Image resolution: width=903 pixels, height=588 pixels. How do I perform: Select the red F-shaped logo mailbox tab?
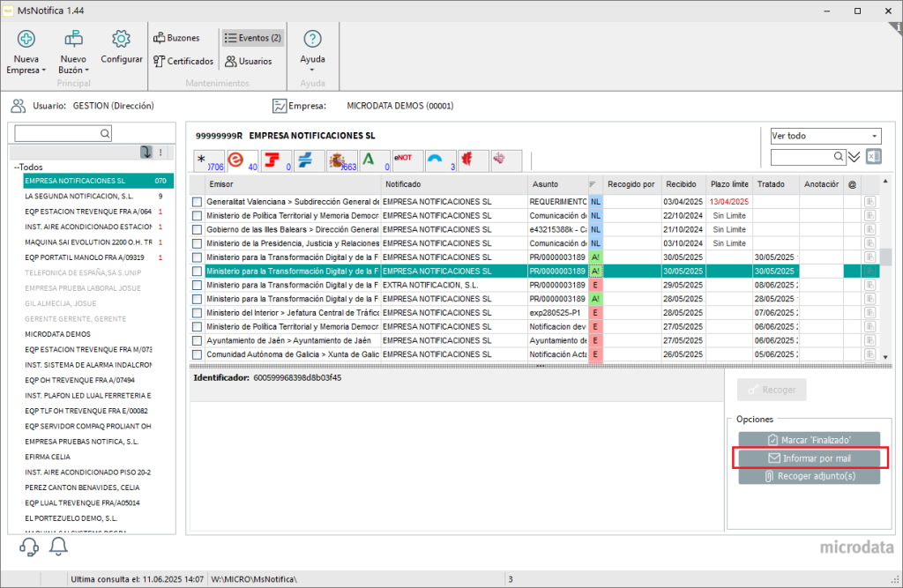(276, 161)
